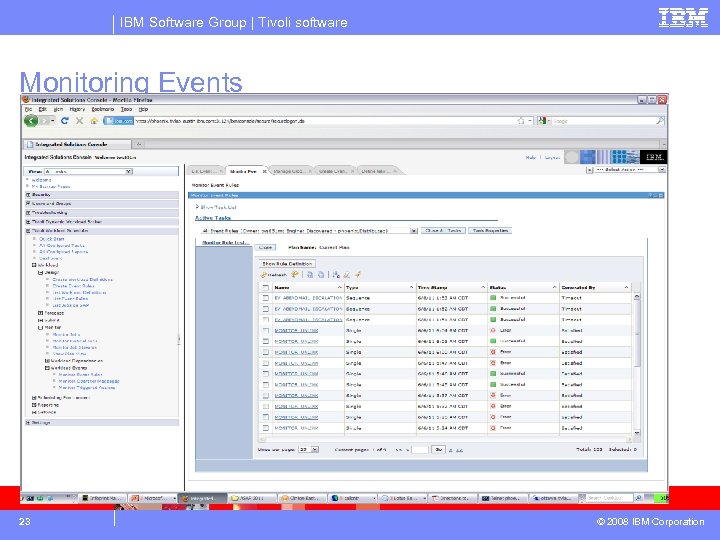Sort the table by the Generated By column arrow
Image resolution: width=720 pixels, height=540 pixels.
tap(626, 287)
